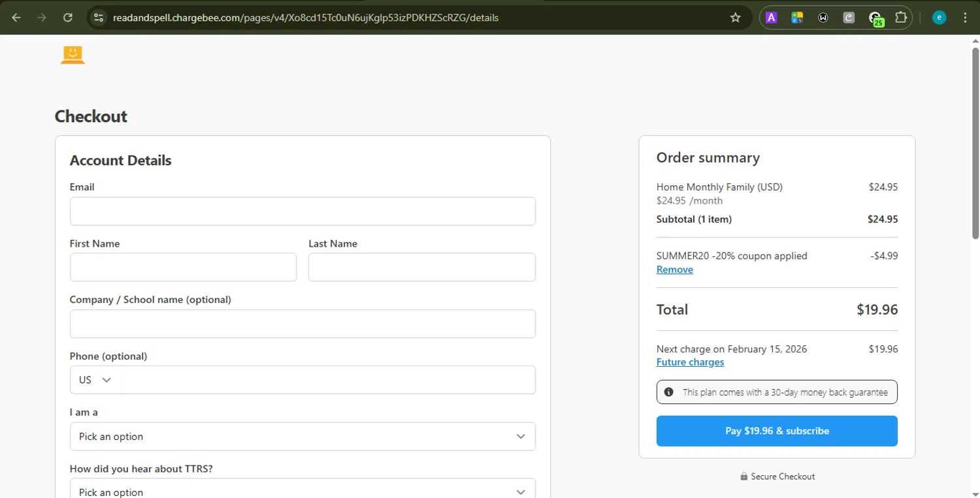The height and width of the screenshot is (498, 980).
Task: Click the bookmark star icon
Action: 735,18
